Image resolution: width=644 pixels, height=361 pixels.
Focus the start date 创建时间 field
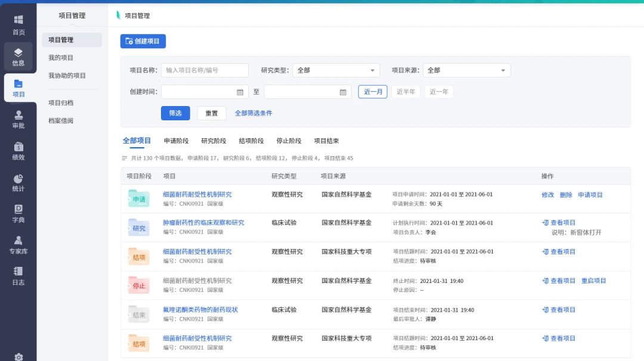(205, 92)
